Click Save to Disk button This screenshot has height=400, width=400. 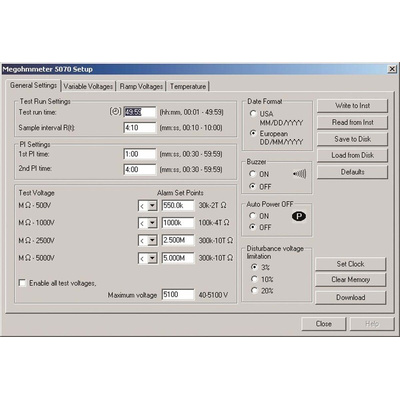click(x=352, y=139)
